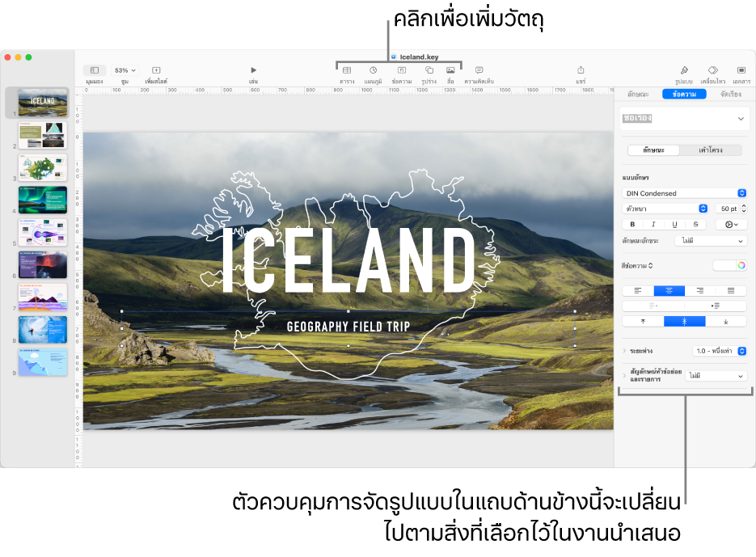Insert a shape (รูปร่าง)

pyautogui.click(x=429, y=70)
